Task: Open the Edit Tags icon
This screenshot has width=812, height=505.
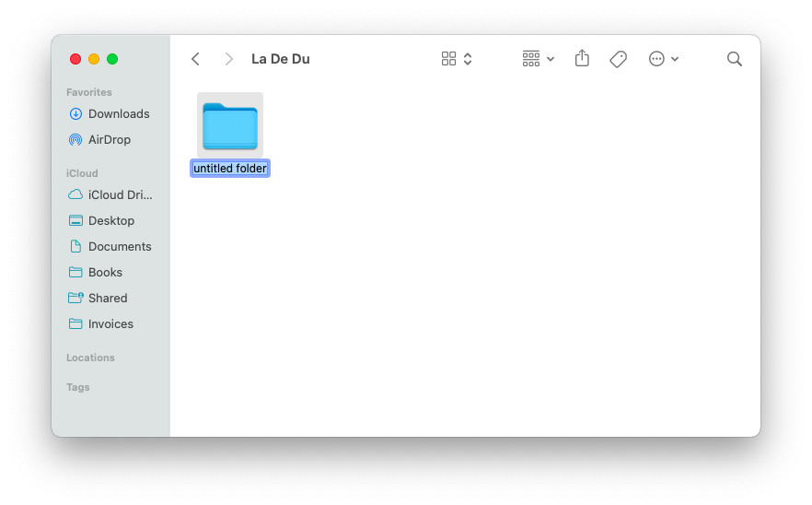Action: click(619, 59)
